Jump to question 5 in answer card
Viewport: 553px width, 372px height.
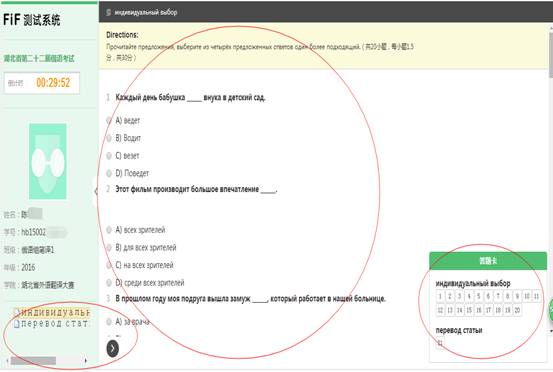click(479, 296)
